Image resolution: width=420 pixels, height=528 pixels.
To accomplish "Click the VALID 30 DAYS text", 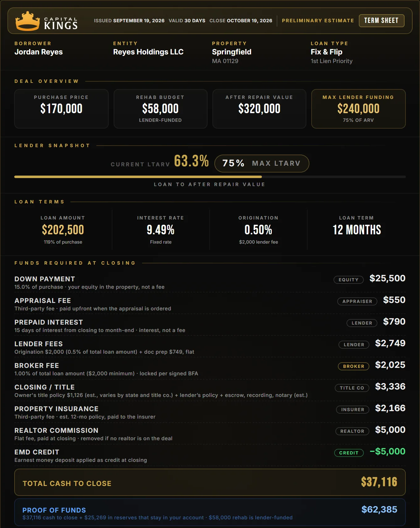I will [x=187, y=21].
